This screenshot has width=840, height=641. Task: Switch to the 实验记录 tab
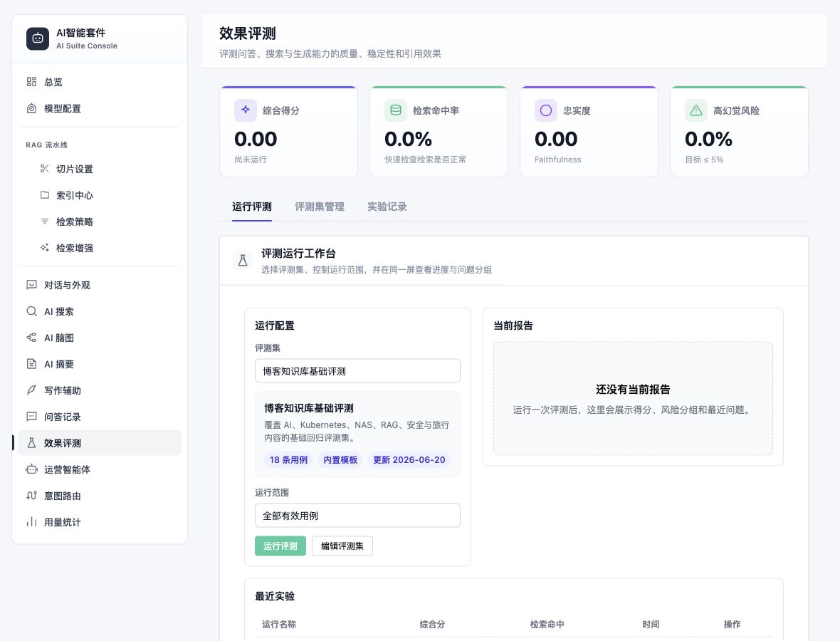[x=387, y=207]
